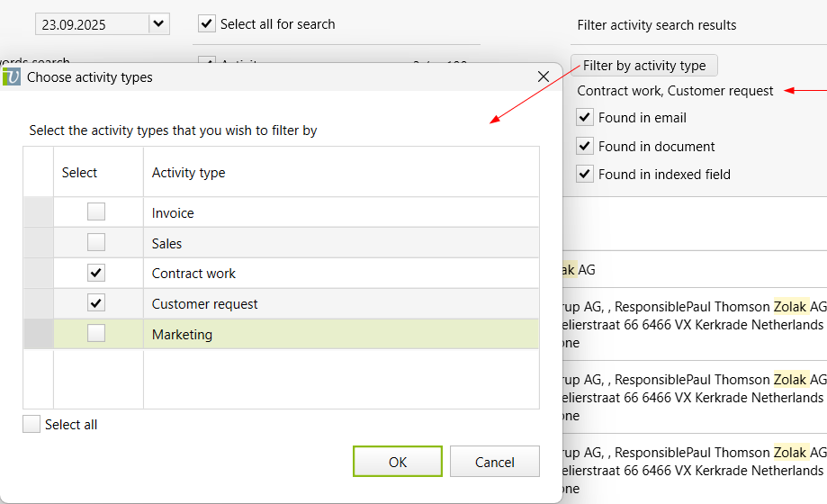Image resolution: width=827 pixels, height=504 pixels.
Task: Check the Sales activity type checkbox
Action: click(96, 243)
